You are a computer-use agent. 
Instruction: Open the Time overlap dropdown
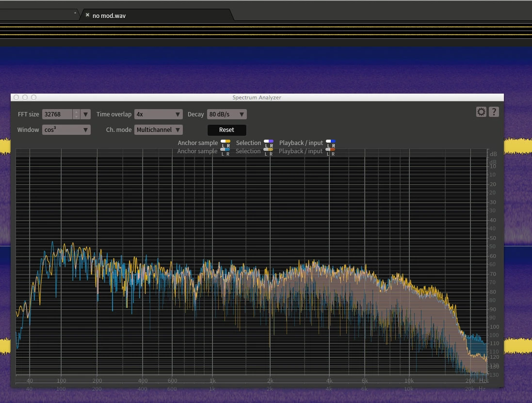coord(159,114)
